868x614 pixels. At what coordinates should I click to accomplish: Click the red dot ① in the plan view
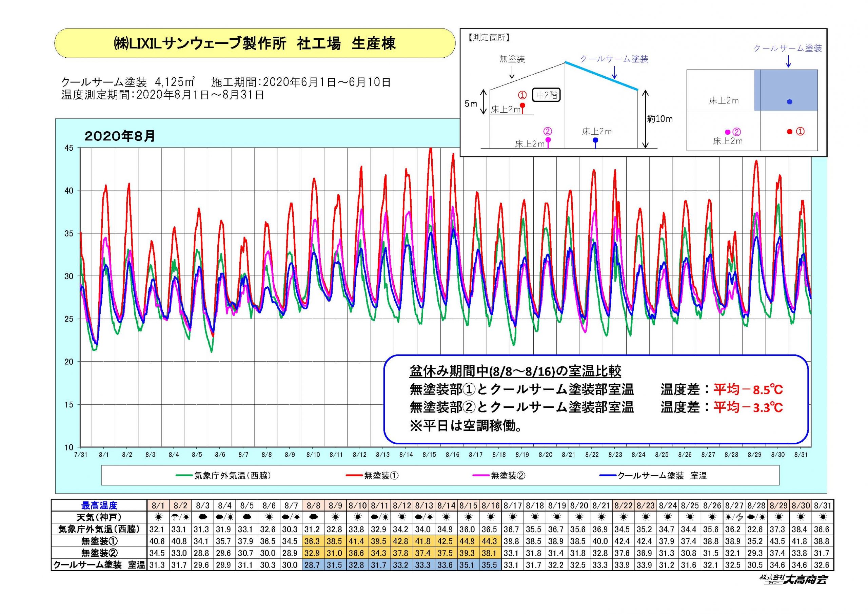[789, 132]
